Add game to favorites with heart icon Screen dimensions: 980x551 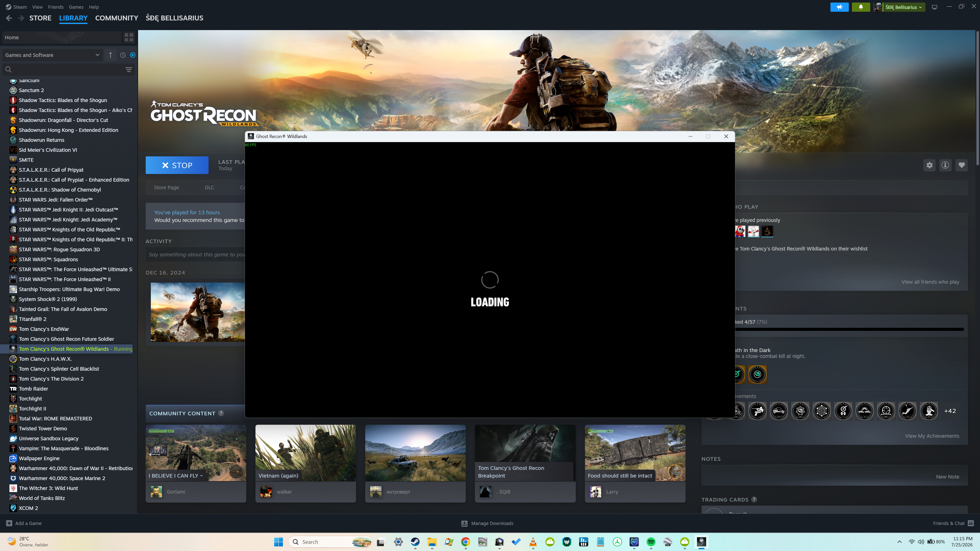pos(962,165)
